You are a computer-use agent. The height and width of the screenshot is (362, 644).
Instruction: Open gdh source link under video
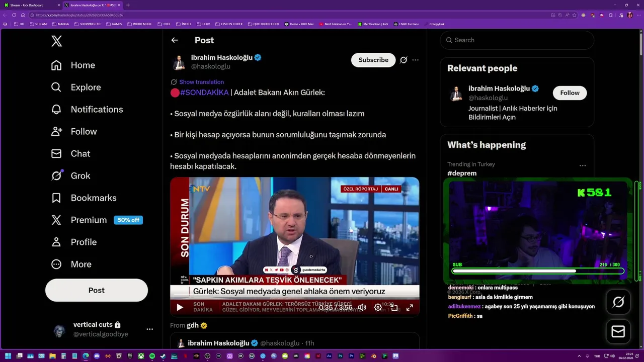click(193, 325)
